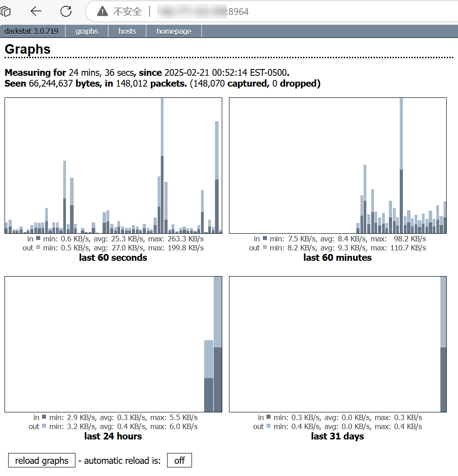
Task: Select the last 31 days graph
Action: click(x=337, y=344)
